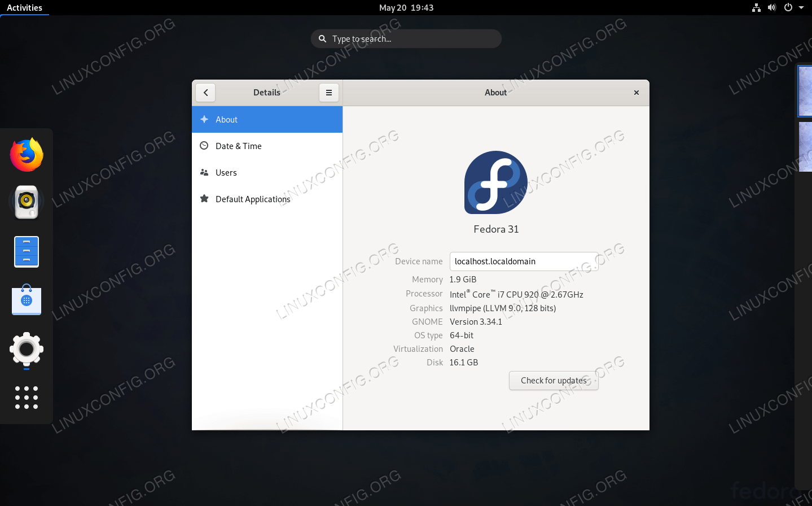This screenshot has width=812, height=506.
Task: Click the Details header title
Action: click(267, 93)
